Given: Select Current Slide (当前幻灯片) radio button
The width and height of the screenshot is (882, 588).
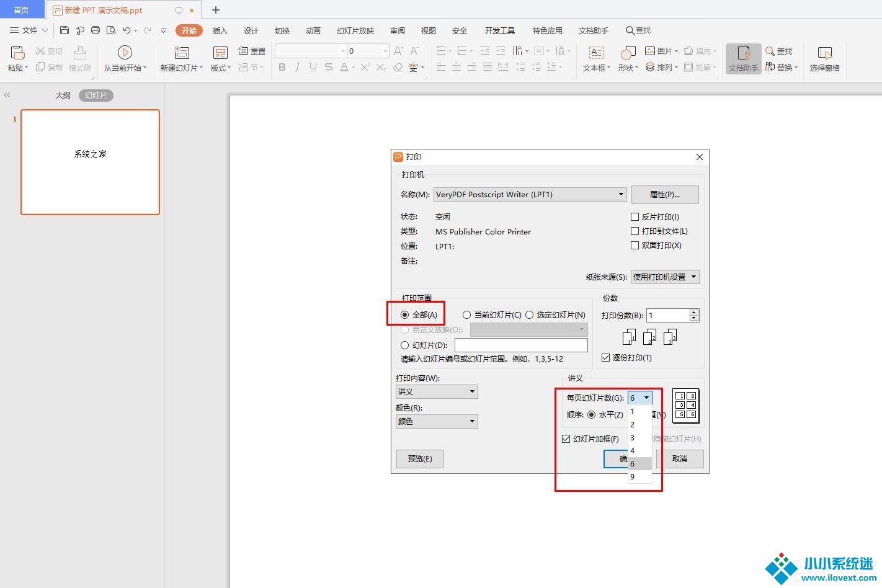Looking at the screenshot, I should click(x=466, y=315).
